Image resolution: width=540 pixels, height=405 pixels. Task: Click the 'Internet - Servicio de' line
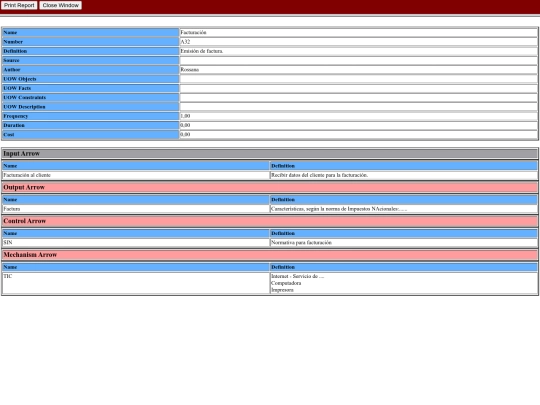coord(298,276)
